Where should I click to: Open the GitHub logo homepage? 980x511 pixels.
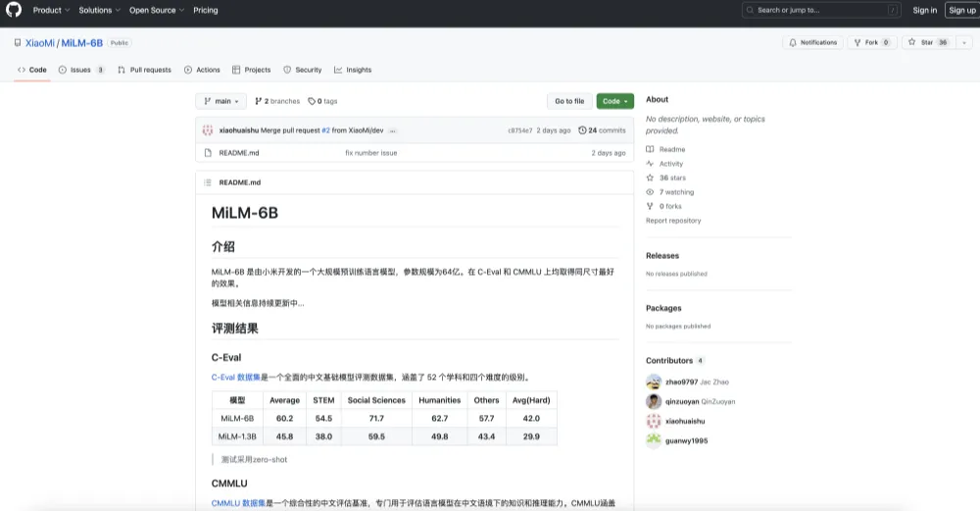pyautogui.click(x=14, y=10)
